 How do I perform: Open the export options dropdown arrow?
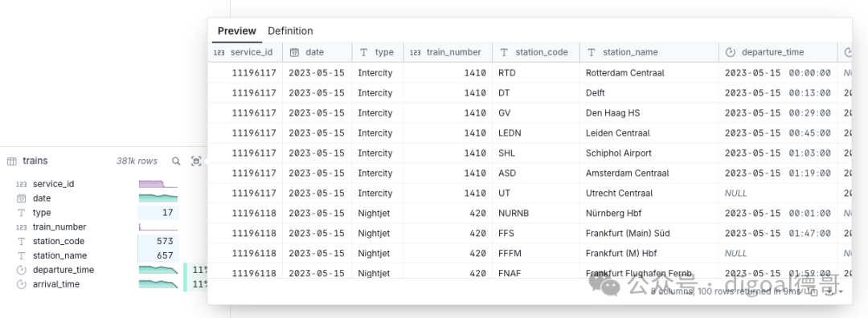841,291
